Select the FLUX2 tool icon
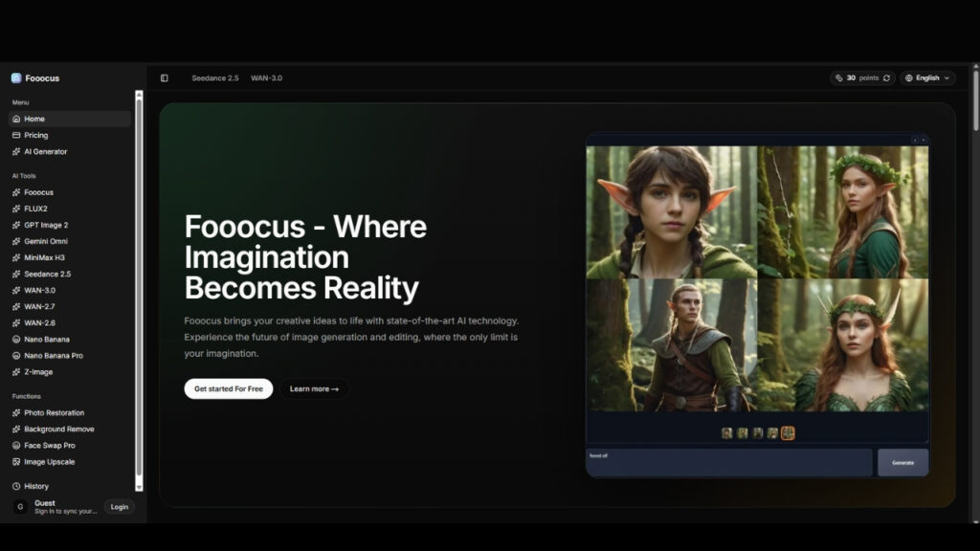 (x=16, y=209)
